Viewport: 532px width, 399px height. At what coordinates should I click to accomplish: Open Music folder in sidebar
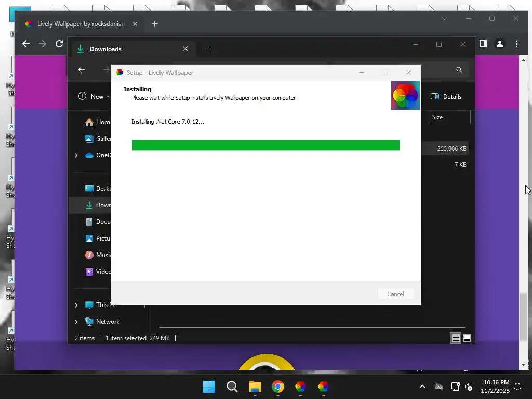pos(98,255)
